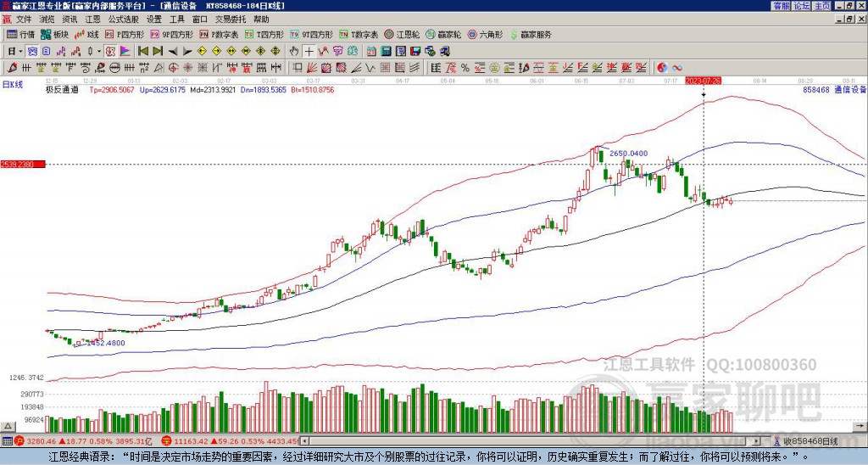The width and height of the screenshot is (868, 465).
Task: Click the 主页 homepage button
Action: coord(822,6)
